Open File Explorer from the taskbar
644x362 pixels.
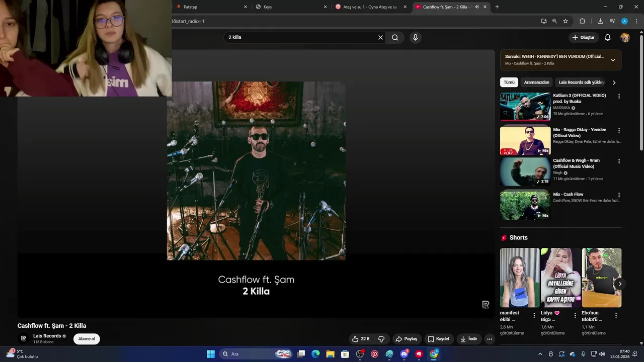click(x=331, y=354)
